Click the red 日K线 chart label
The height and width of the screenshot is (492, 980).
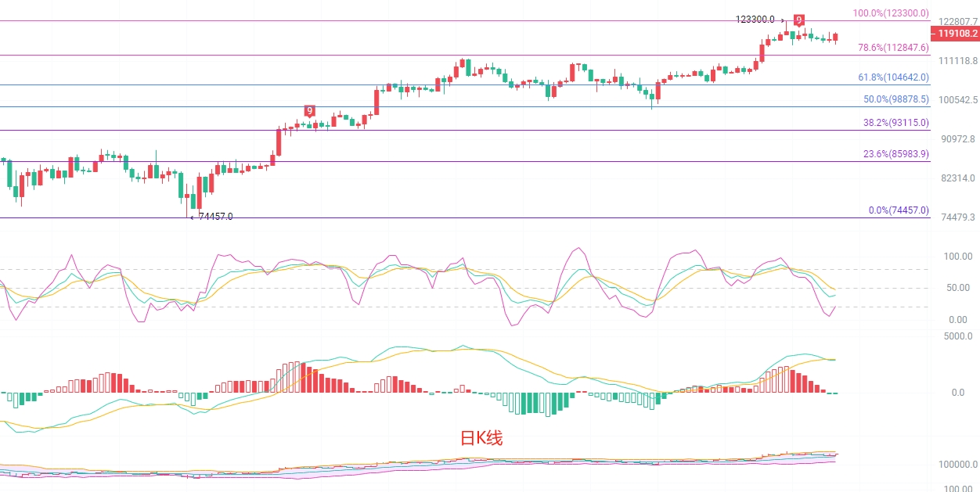click(481, 438)
